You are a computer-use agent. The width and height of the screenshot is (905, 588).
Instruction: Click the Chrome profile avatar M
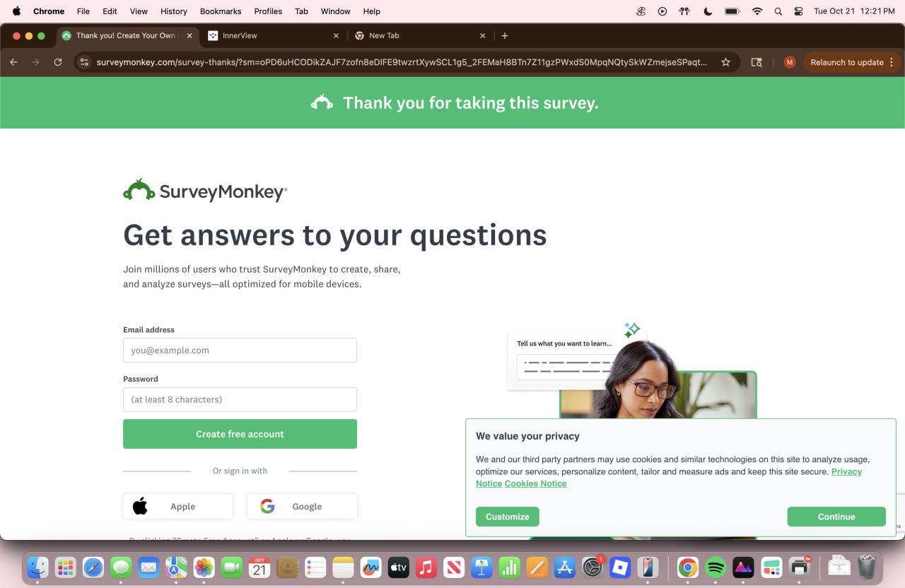790,62
